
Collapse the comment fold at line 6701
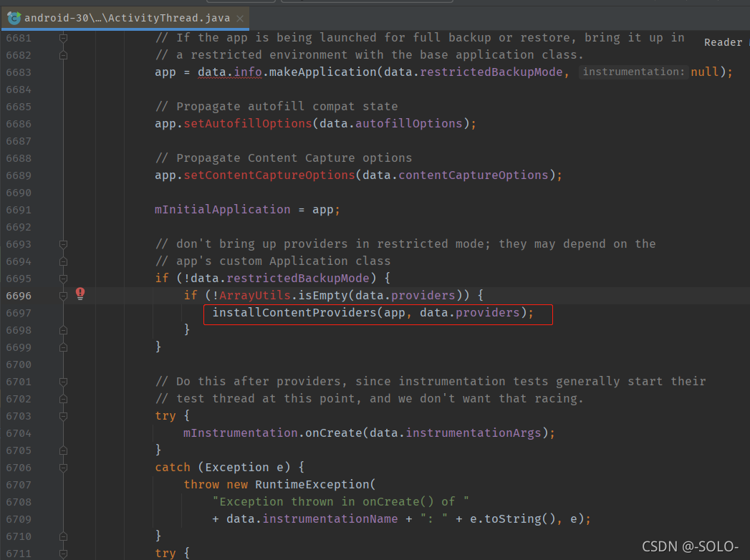coord(63,382)
